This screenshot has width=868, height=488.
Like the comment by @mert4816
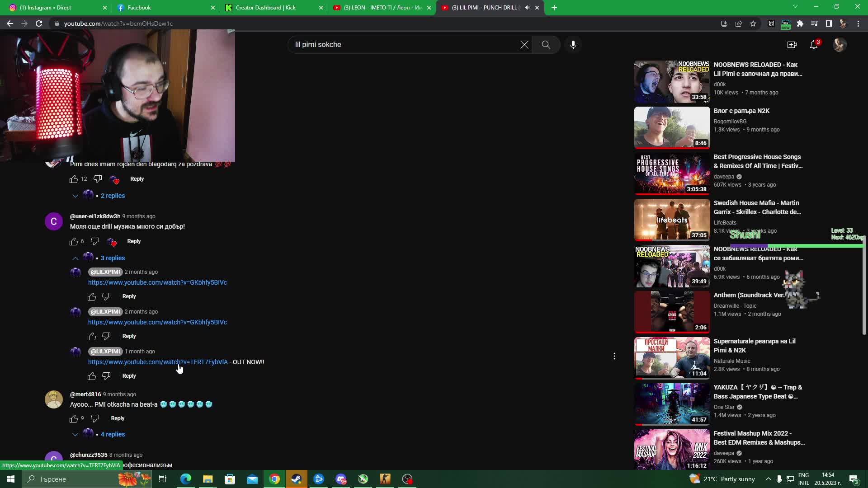click(74, 419)
